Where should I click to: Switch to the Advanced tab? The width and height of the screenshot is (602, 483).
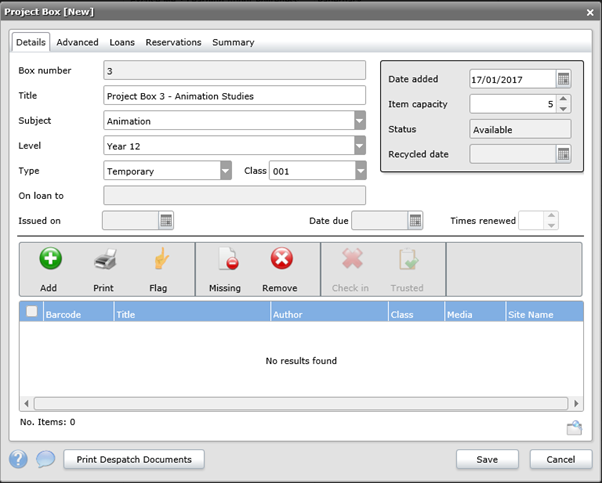[77, 42]
